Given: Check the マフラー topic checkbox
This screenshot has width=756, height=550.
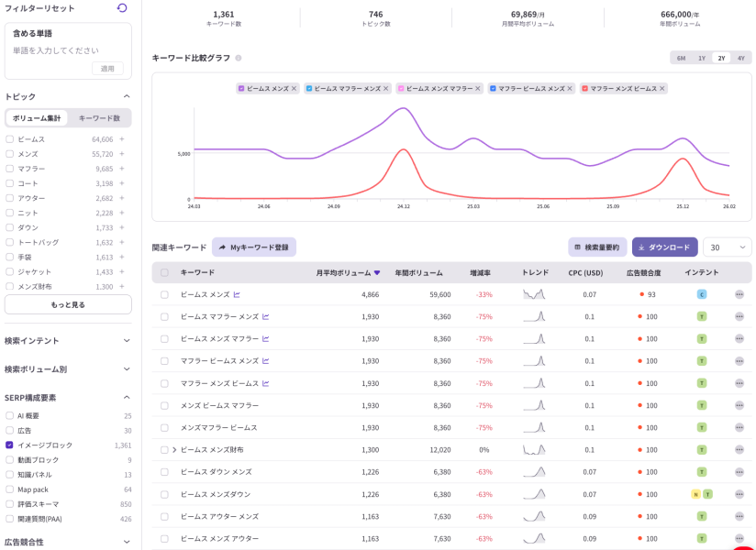Looking at the screenshot, I should pos(10,169).
